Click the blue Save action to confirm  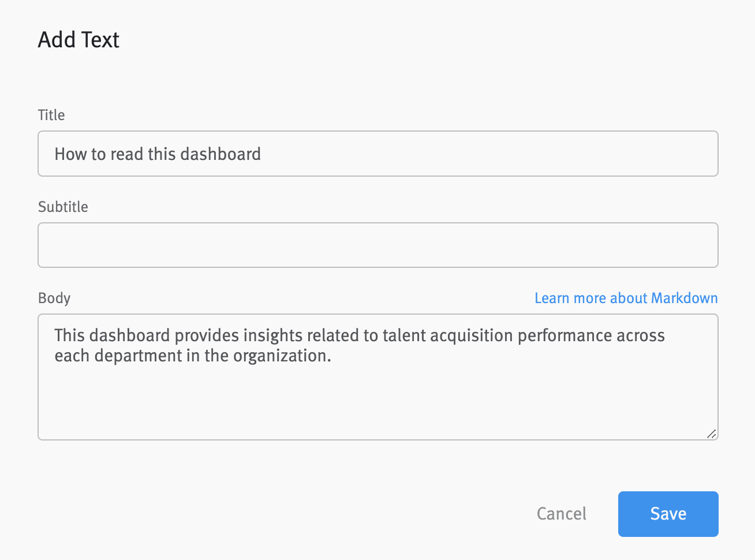pos(668,514)
